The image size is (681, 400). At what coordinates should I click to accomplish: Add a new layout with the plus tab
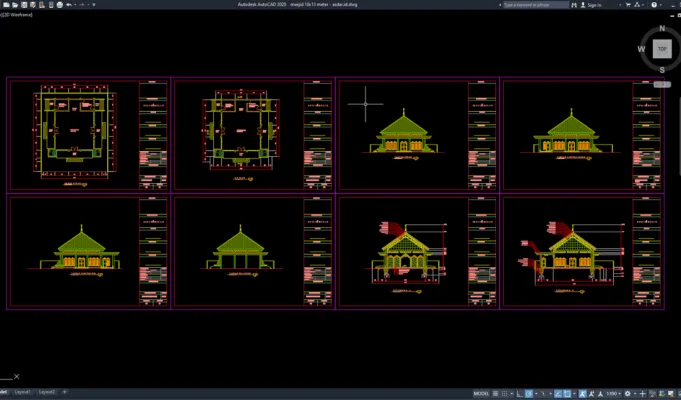(64, 392)
